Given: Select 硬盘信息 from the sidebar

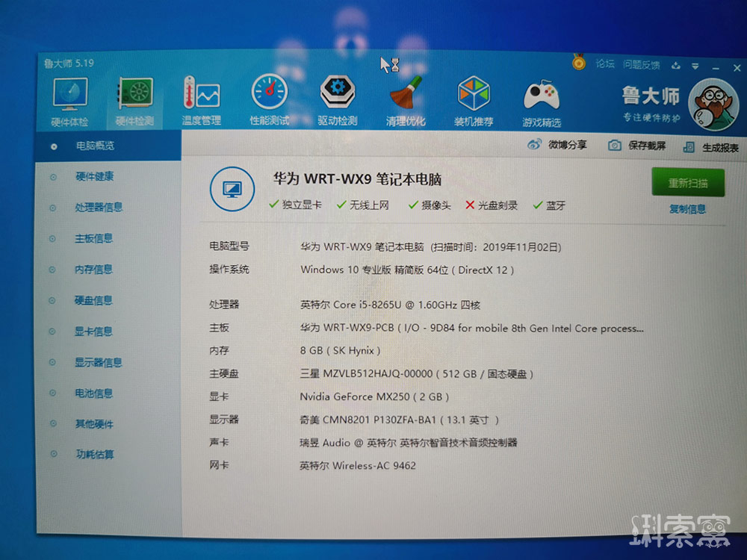Looking at the screenshot, I should pos(93,300).
